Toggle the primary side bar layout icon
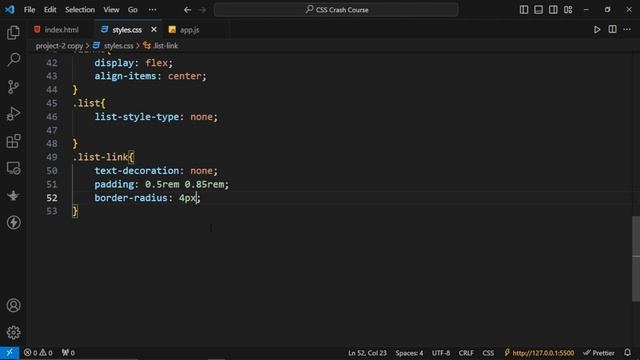 click(x=524, y=9)
